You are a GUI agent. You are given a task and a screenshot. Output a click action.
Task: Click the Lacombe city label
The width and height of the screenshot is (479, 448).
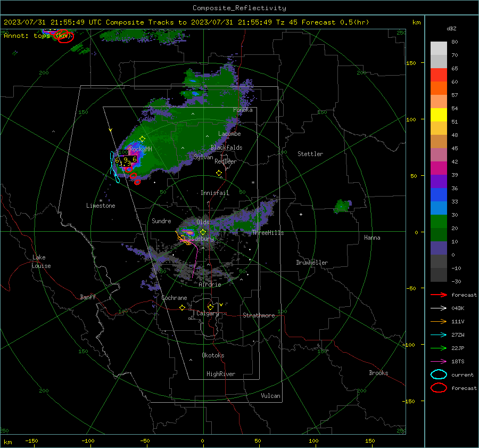coord(229,134)
